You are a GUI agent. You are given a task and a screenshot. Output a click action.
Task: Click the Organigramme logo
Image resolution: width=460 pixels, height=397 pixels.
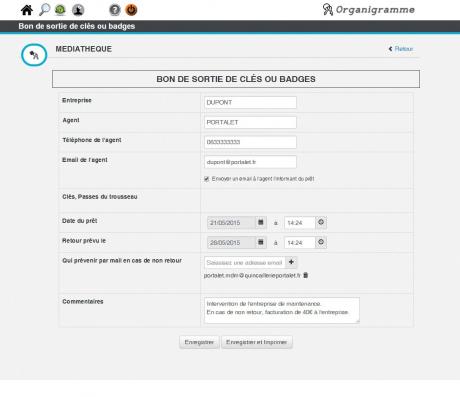click(x=369, y=10)
